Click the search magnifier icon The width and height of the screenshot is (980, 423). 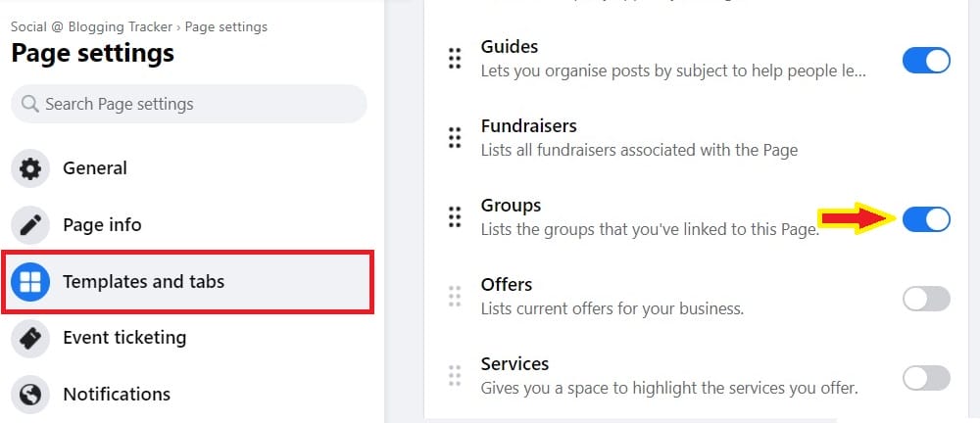click(x=30, y=104)
